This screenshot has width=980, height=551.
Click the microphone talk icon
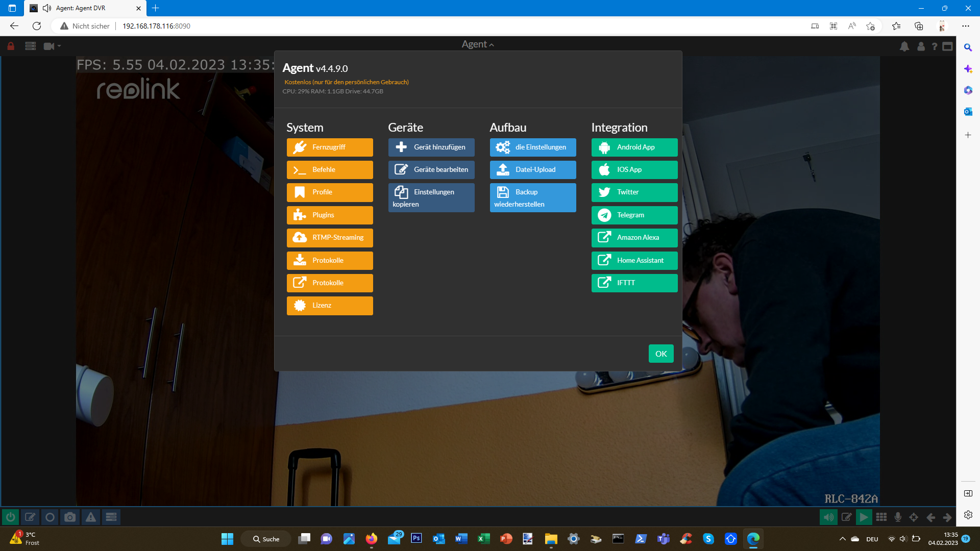coord(898,517)
